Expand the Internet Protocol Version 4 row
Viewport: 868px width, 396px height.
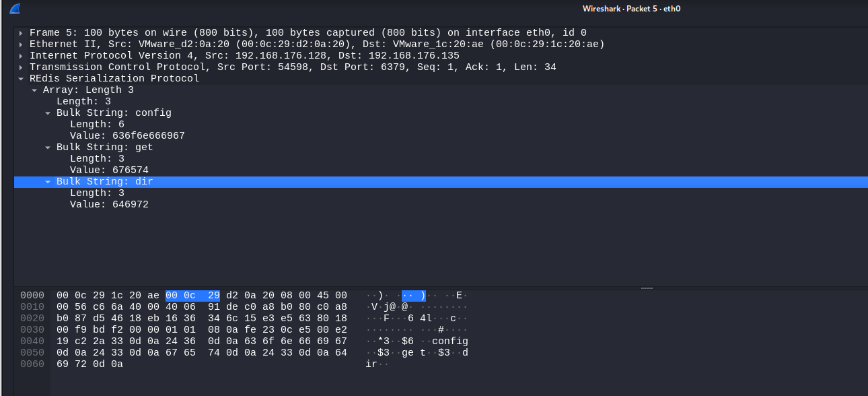22,56
